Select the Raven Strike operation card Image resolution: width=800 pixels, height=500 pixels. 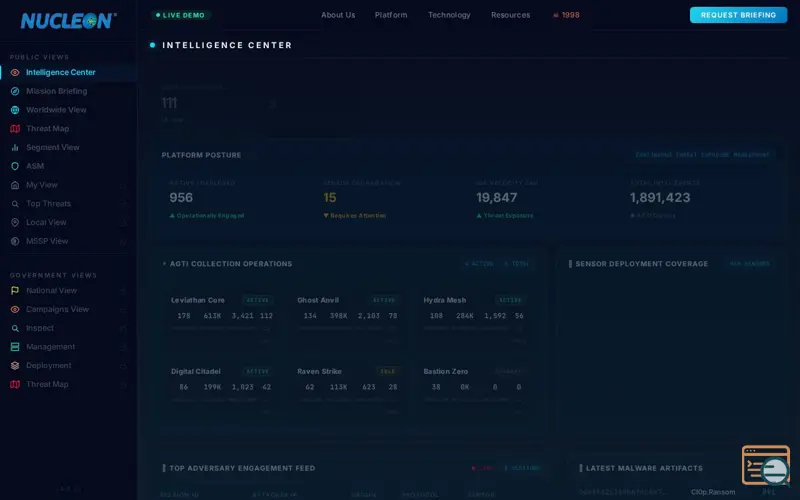(x=348, y=389)
